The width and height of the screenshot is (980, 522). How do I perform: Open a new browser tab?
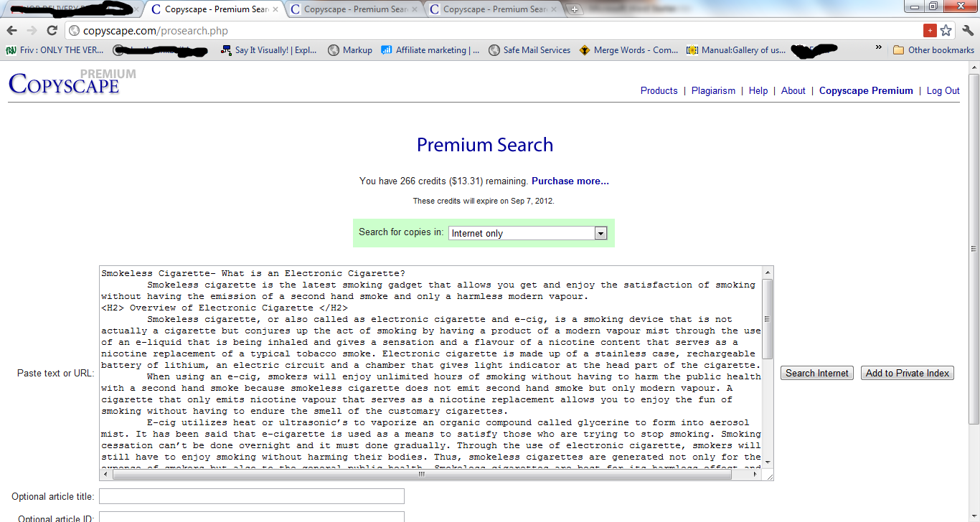point(574,10)
